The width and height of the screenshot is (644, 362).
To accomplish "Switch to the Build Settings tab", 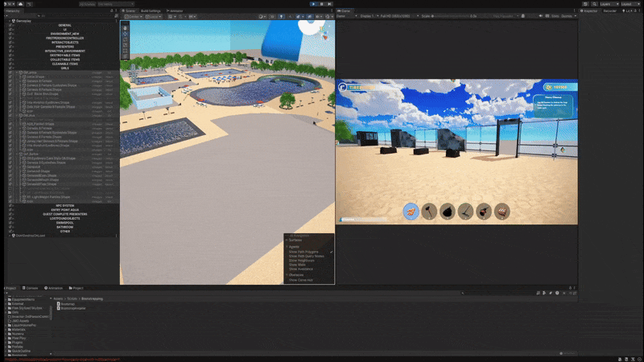I will (x=151, y=10).
